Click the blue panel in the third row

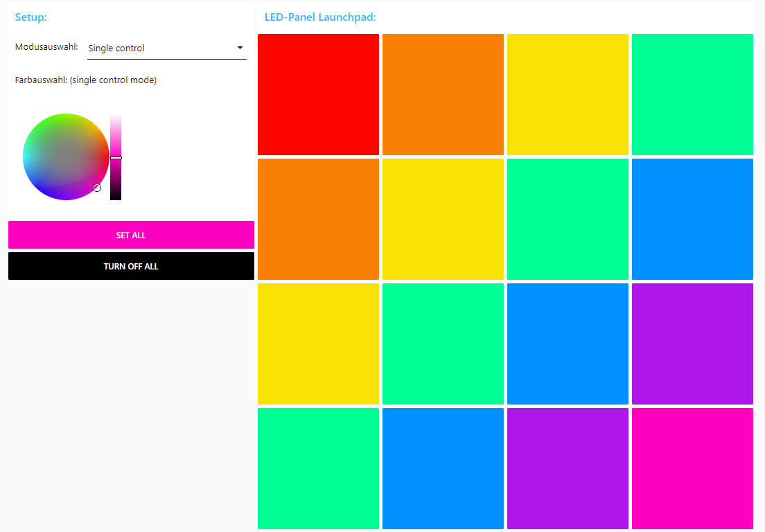coord(568,344)
